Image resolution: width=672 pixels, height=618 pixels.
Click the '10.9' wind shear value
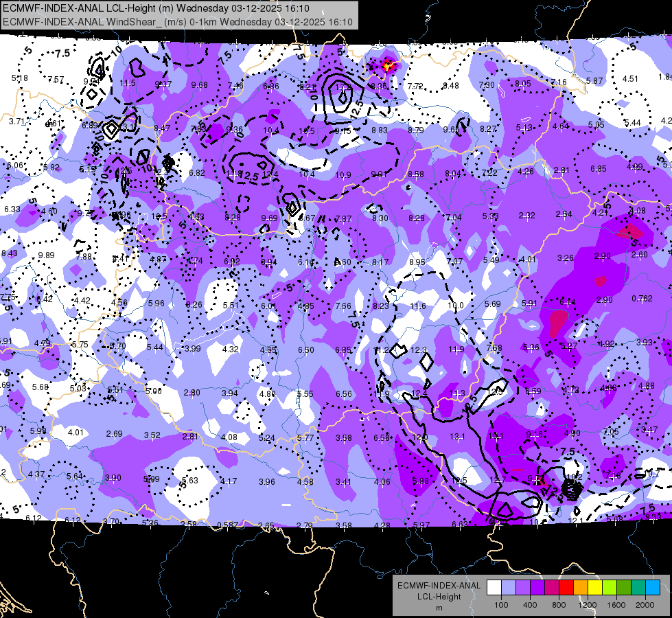[343, 174]
